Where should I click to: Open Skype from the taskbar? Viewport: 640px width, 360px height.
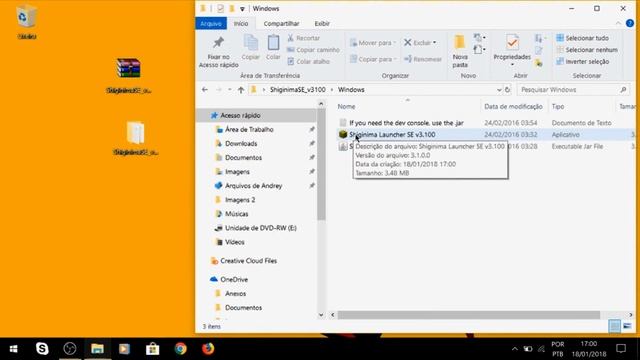point(42,349)
